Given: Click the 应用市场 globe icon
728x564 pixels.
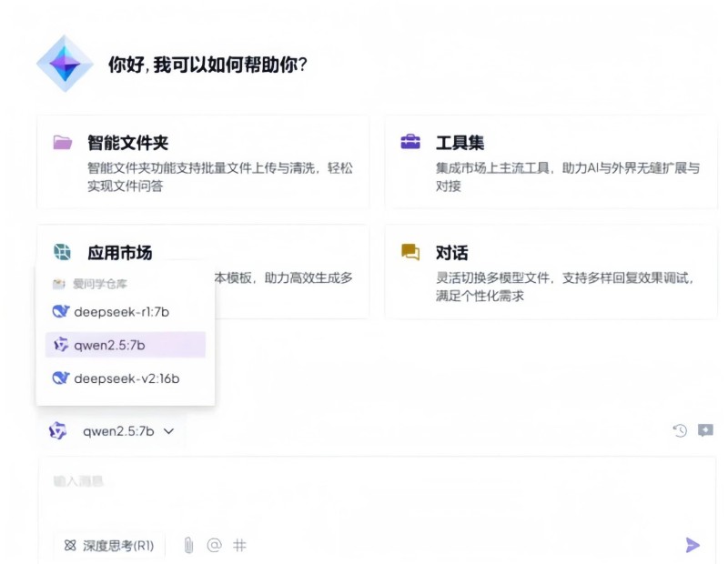Looking at the screenshot, I should 61,253.
